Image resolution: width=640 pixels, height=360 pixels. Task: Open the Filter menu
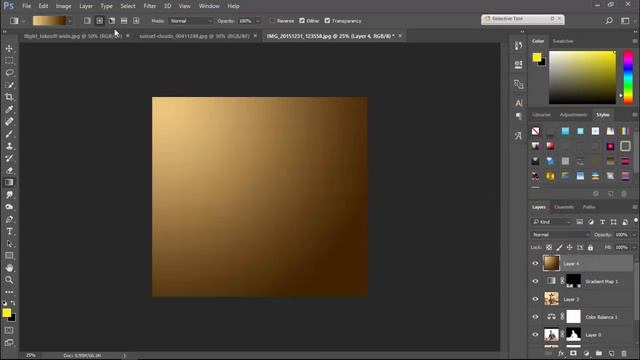(x=149, y=6)
